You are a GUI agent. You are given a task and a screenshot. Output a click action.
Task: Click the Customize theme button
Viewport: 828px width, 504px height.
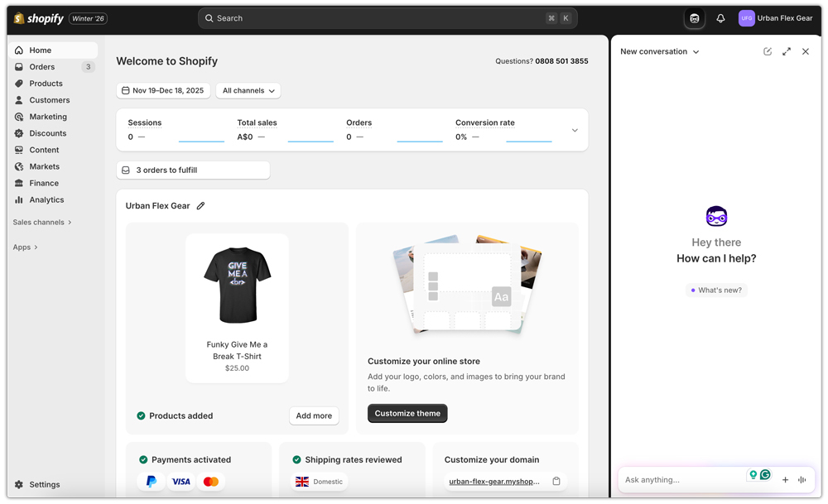tap(407, 413)
